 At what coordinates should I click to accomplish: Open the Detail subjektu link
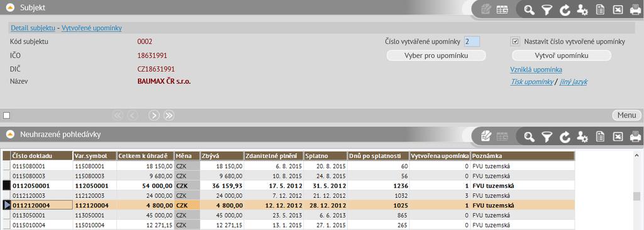click(33, 28)
